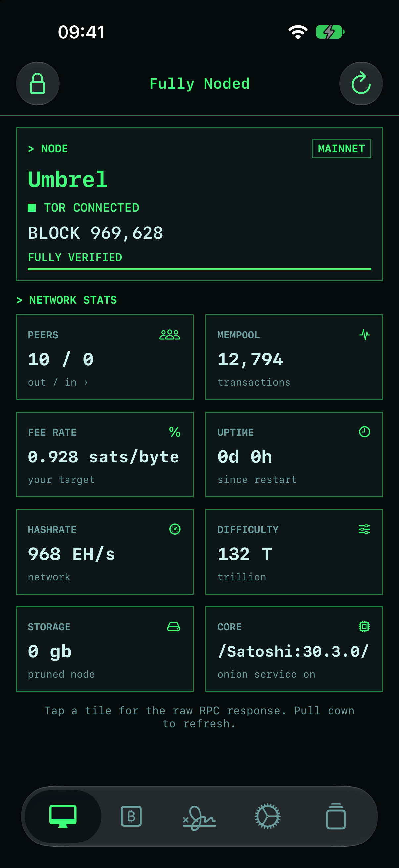Open the node dashboard monitor tab
The image size is (399, 868).
tap(63, 816)
